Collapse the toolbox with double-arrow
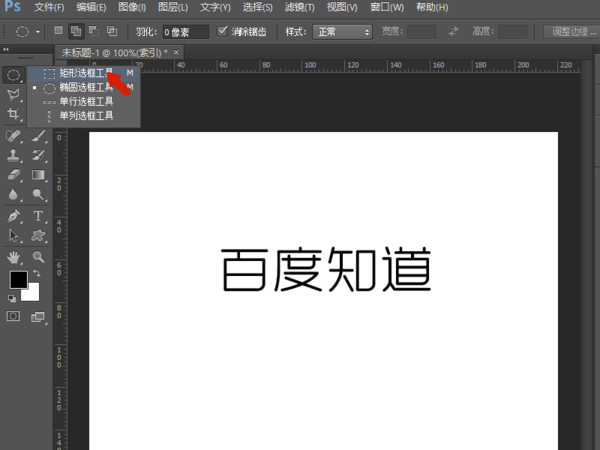The image size is (600, 450). pos(6,49)
